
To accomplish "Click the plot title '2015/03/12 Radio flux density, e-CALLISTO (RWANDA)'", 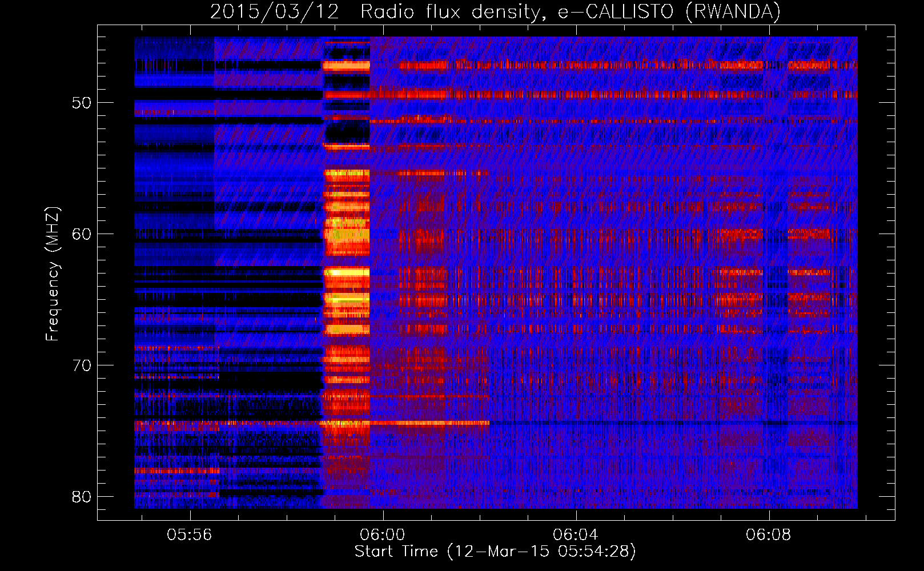I will tap(495, 11).
